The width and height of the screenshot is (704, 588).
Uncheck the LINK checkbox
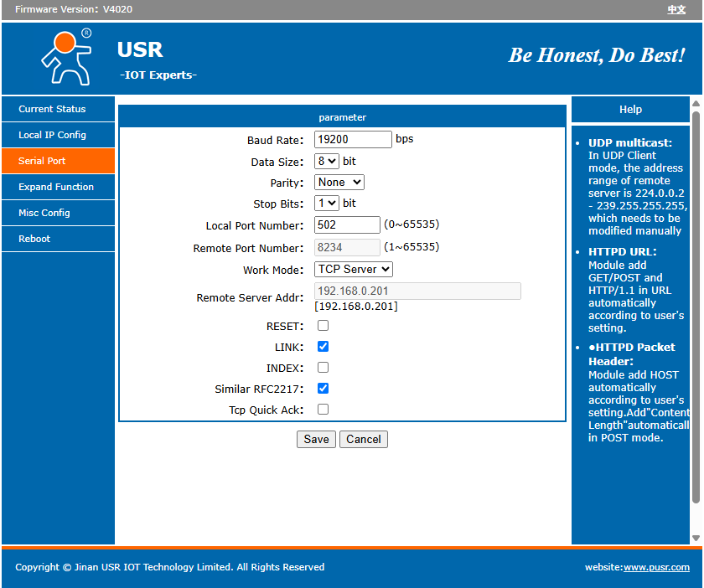tap(323, 347)
